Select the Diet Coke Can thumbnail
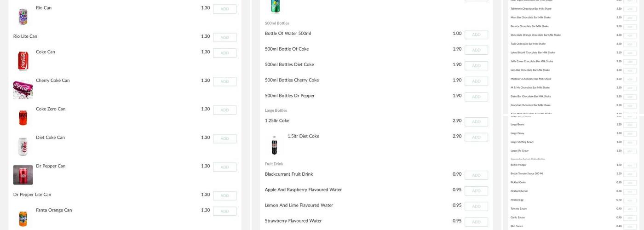The image size is (644, 230). coord(23,146)
